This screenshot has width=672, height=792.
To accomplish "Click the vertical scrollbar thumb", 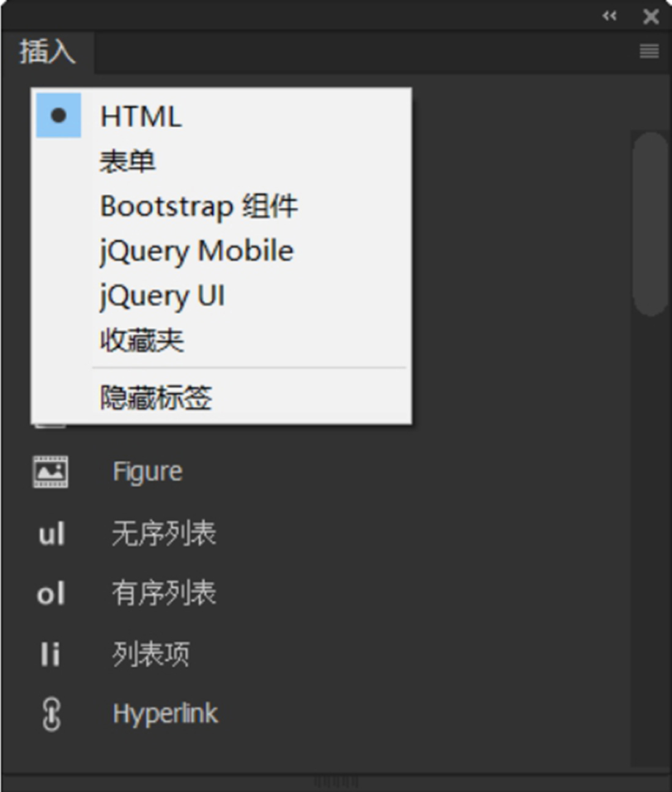I will click(x=651, y=224).
